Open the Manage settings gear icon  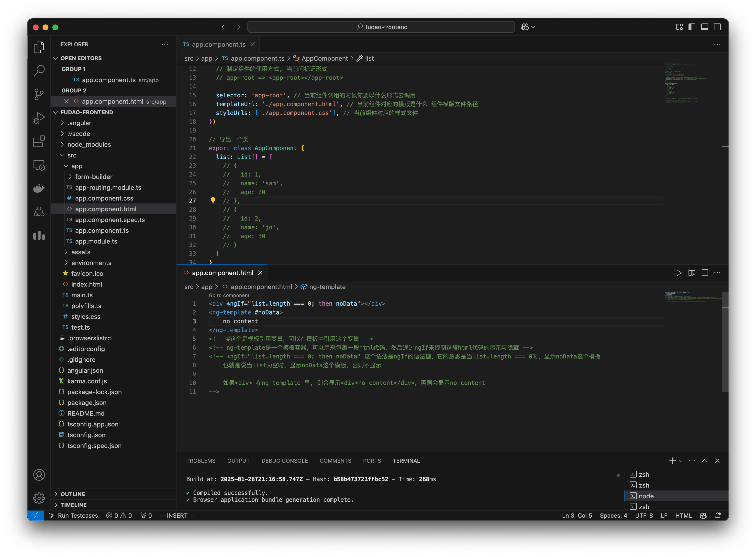pos(39,498)
